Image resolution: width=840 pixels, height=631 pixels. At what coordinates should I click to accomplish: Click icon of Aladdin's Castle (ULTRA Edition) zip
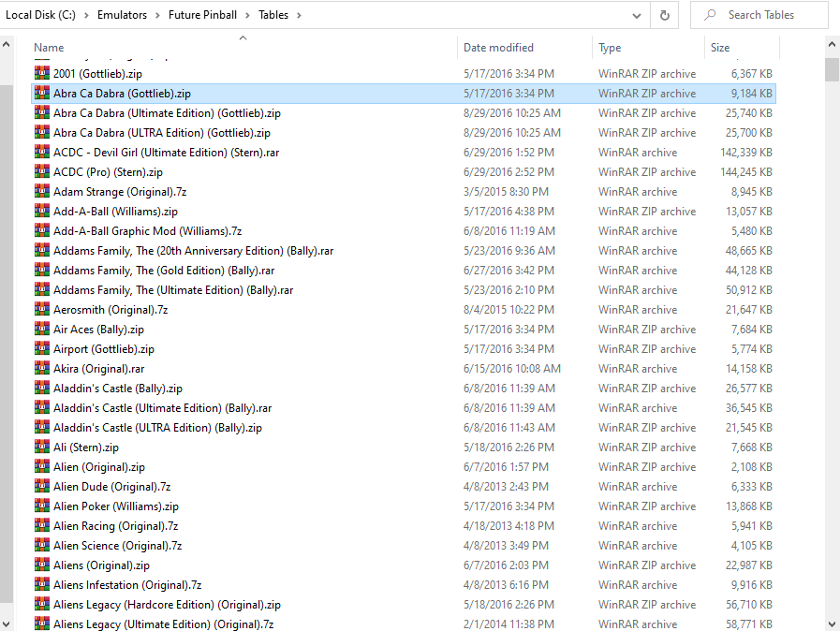click(42, 427)
